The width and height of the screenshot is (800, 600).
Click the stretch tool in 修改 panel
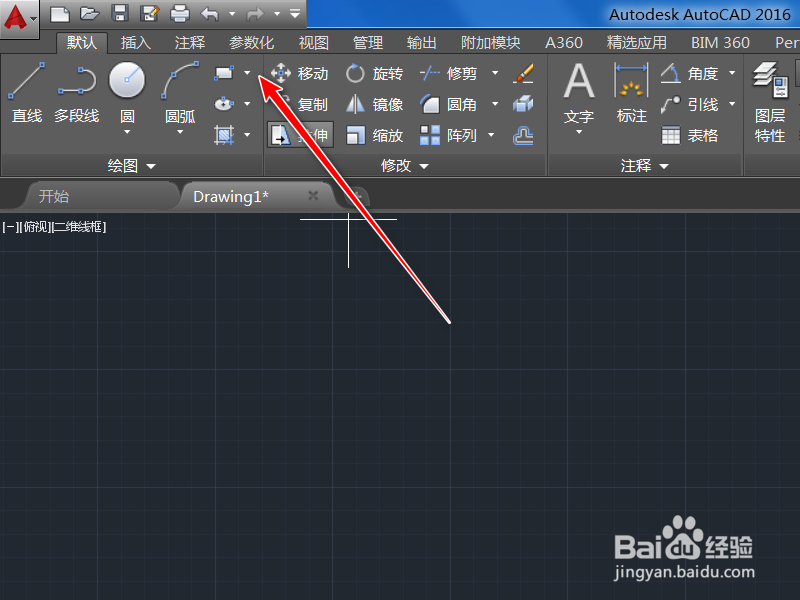pyautogui.click(x=300, y=135)
